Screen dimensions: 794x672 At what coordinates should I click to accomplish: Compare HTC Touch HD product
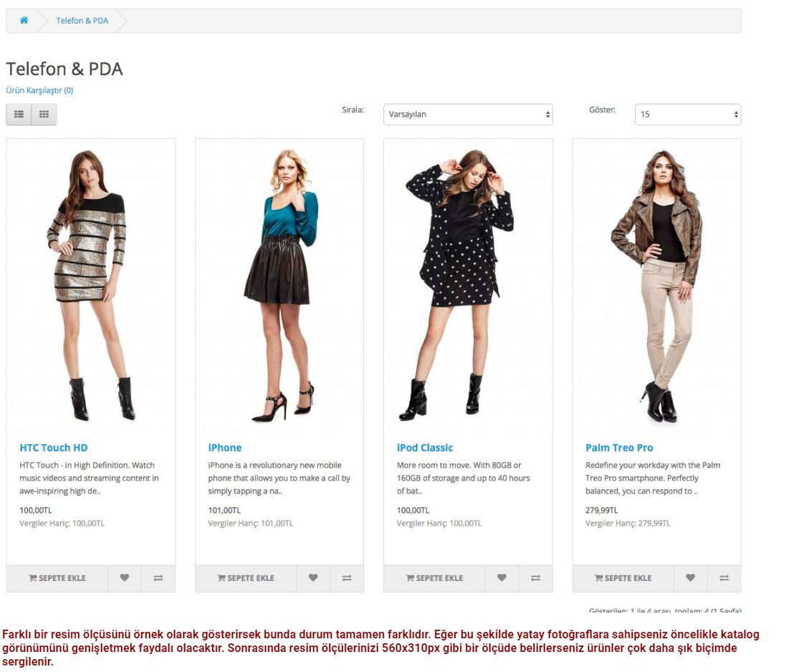pos(158,578)
